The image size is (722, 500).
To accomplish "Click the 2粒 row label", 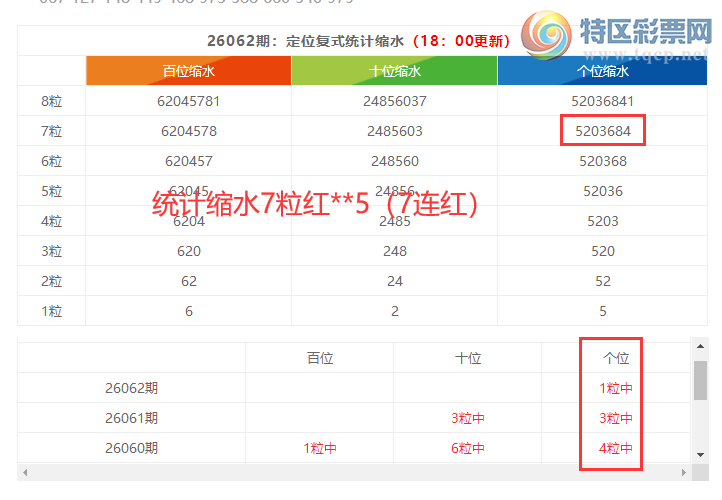I will (x=52, y=281).
